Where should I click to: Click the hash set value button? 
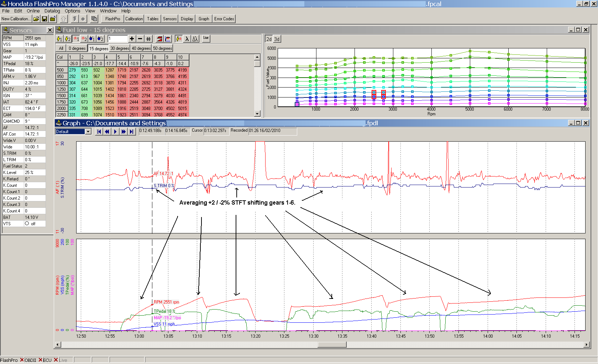pos(149,39)
